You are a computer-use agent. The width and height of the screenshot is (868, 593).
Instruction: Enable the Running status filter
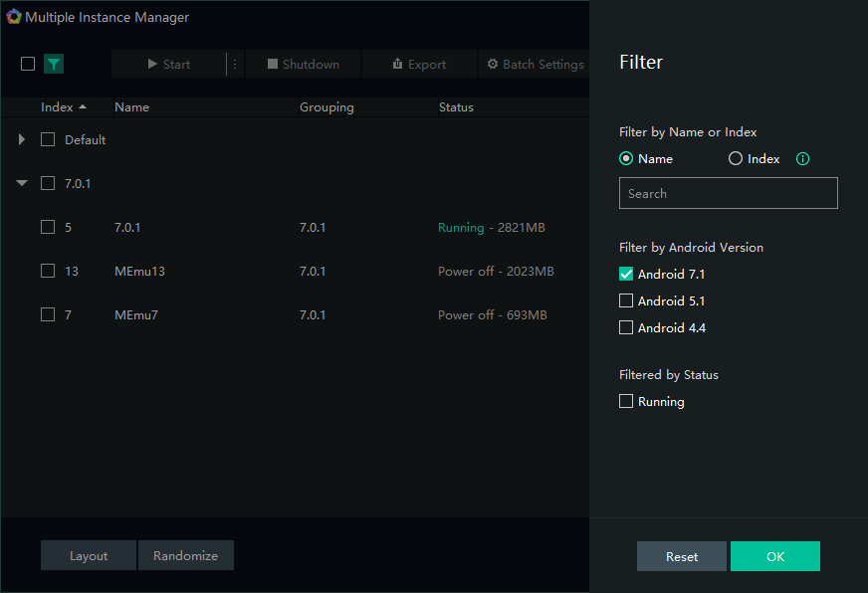point(626,402)
